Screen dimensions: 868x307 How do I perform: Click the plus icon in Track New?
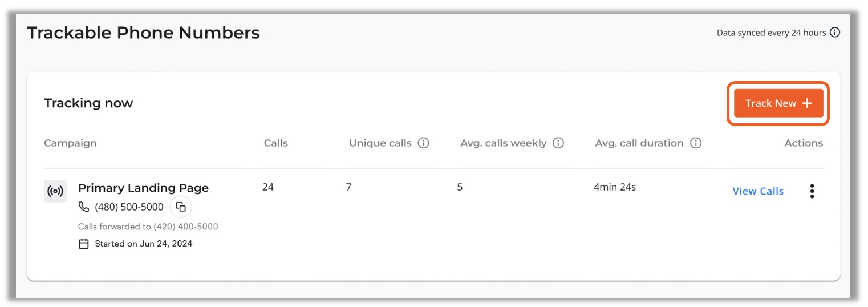point(807,103)
